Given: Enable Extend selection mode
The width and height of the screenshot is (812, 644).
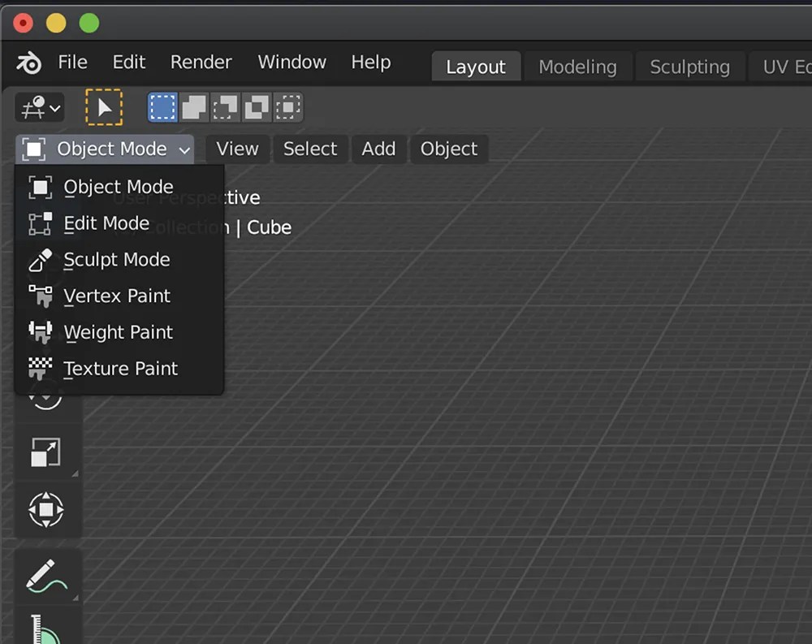Looking at the screenshot, I should (x=192, y=106).
